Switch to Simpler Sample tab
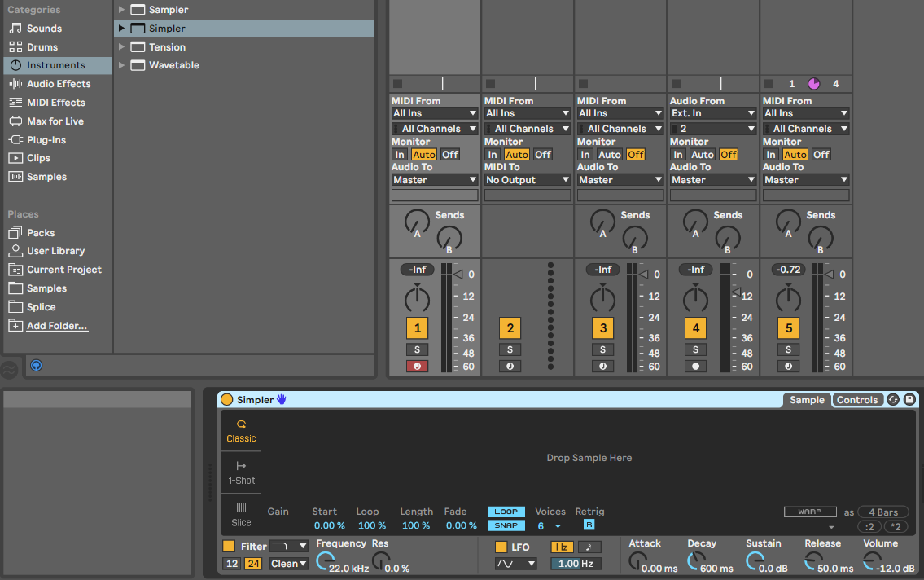 (x=807, y=400)
